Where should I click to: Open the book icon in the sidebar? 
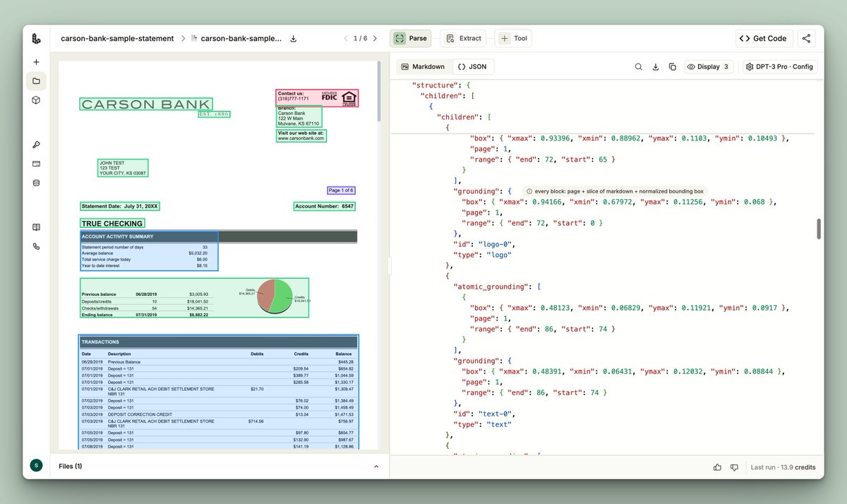click(36, 227)
